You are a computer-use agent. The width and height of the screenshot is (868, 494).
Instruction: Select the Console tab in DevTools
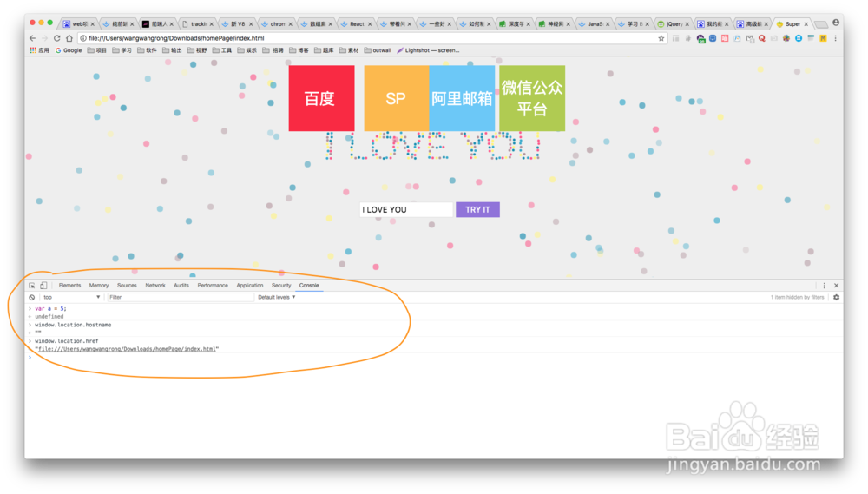[309, 286]
